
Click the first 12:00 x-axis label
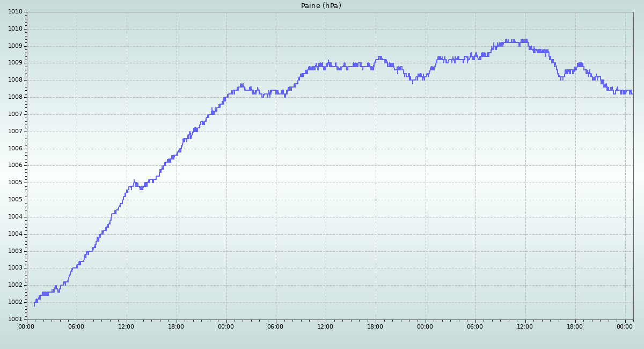(127, 326)
